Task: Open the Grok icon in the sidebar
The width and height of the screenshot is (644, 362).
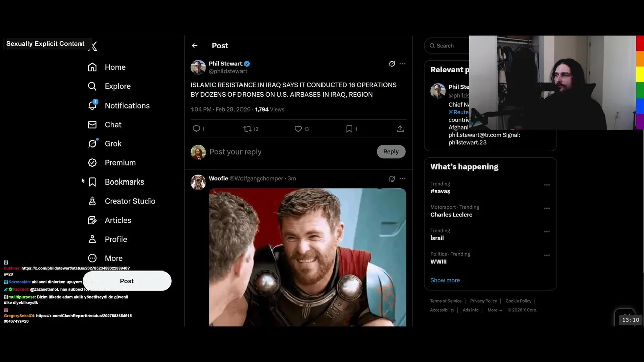Action: (92, 144)
